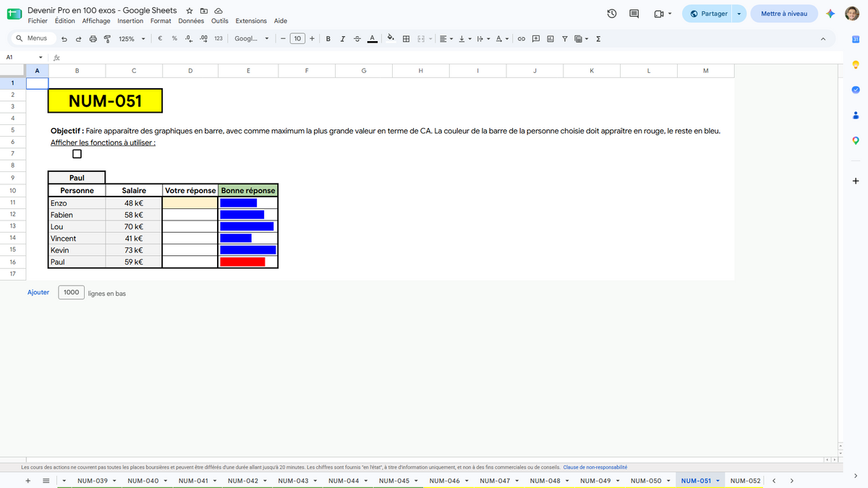Redo the last undone action
This screenshot has width=868, height=488.
79,39
